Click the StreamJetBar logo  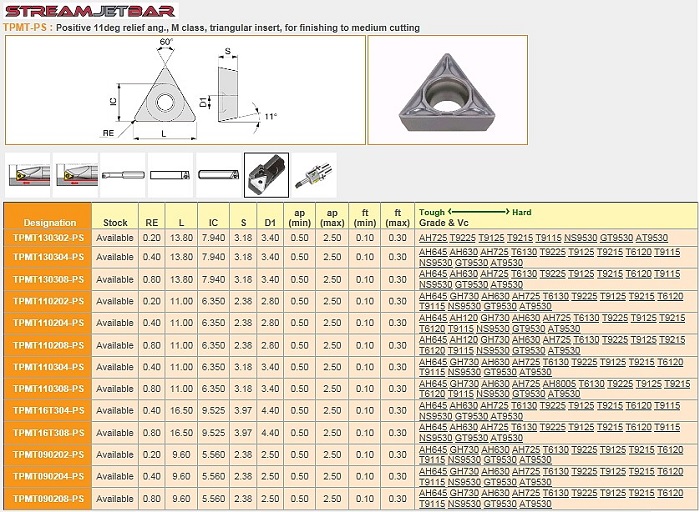[89, 11]
